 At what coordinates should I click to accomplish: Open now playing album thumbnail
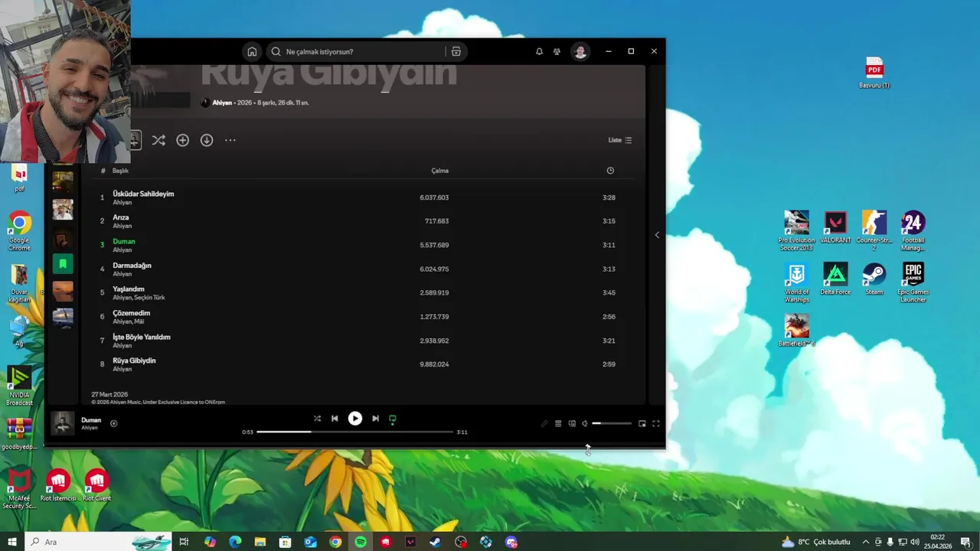(63, 423)
